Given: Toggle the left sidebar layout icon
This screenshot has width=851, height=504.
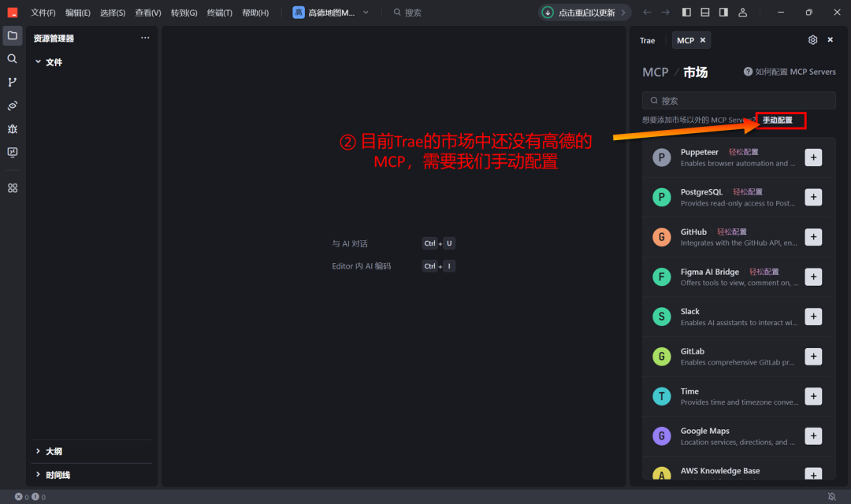Looking at the screenshot, I should tap(686, 13).
